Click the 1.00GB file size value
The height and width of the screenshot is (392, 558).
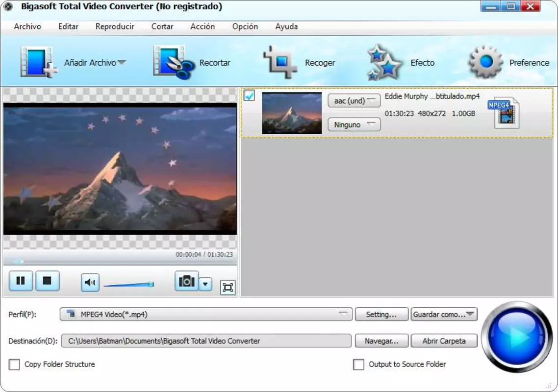click(x=463, y=114)
